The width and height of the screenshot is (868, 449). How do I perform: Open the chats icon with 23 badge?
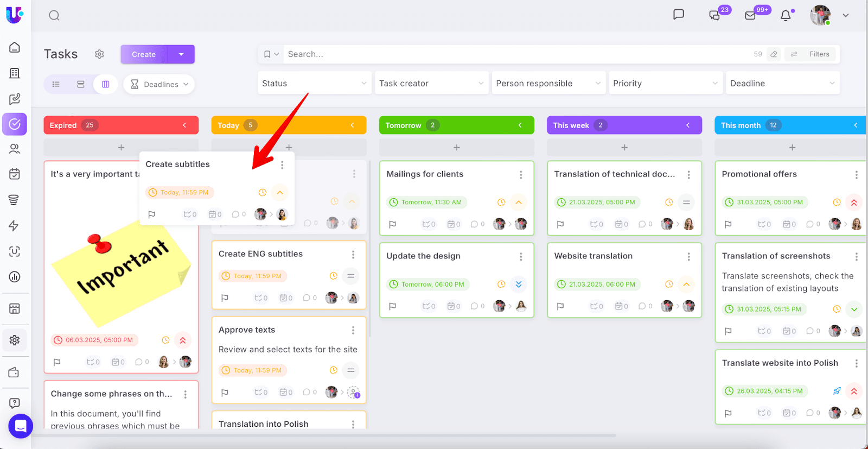[x=715, y=15]
